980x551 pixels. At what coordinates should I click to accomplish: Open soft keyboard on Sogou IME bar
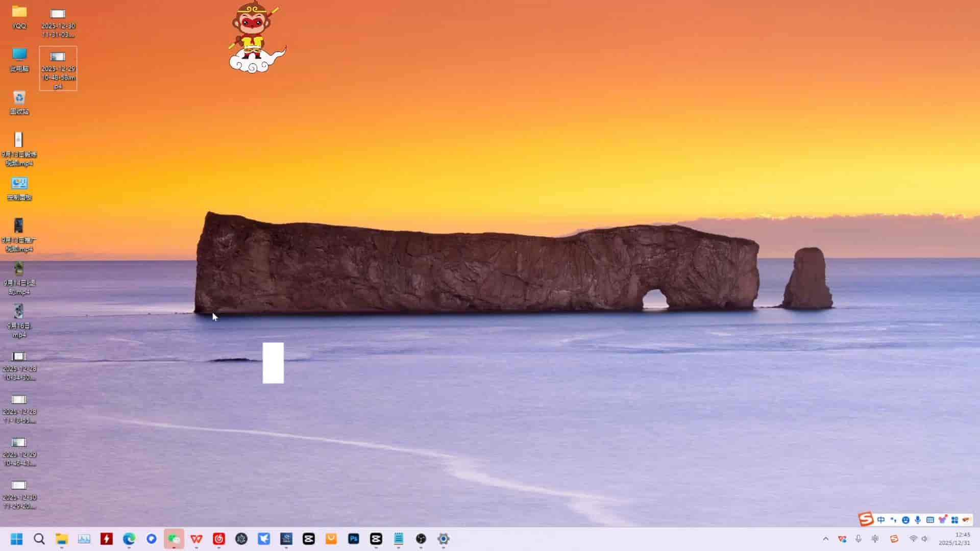click(x=930, y=520)
